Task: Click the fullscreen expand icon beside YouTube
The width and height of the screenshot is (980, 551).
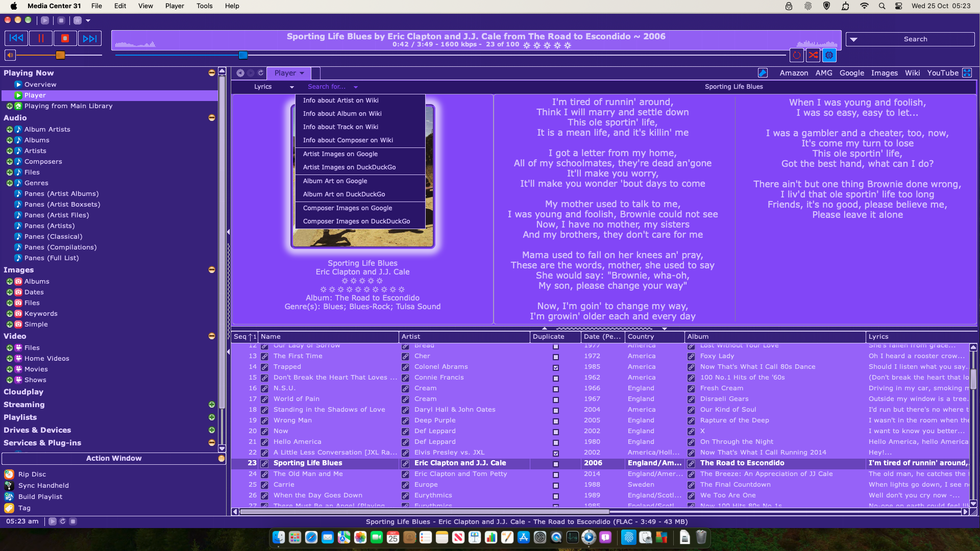Action: 967,73
